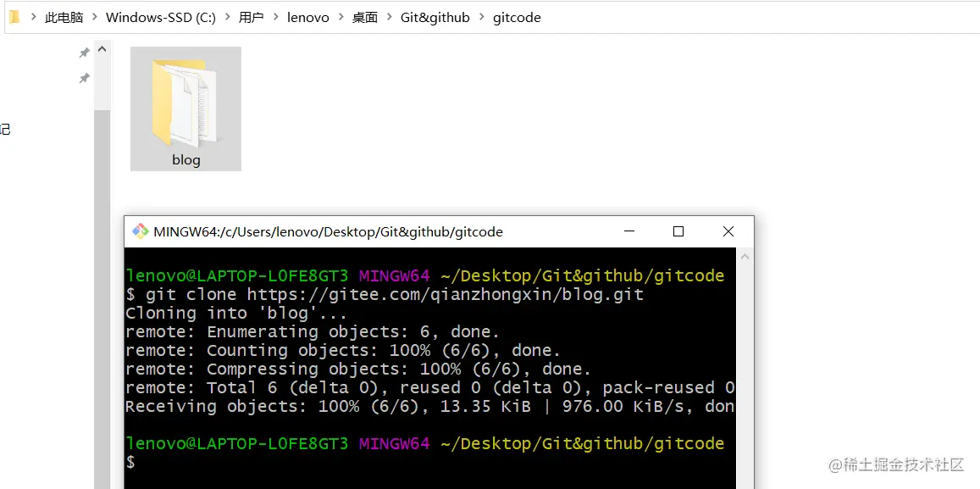
Task: Click the "Compressing objects: 100%" line
Action: click(x=358, y=369)
